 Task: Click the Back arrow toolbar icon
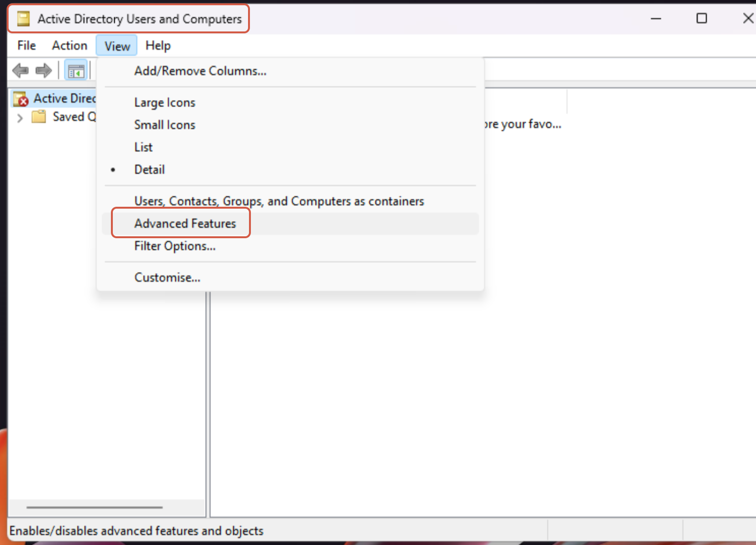point(20,71)
